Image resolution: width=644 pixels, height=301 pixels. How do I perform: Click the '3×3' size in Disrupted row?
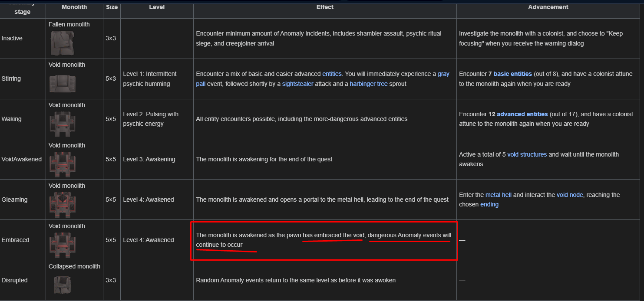[x=112, y=280]
